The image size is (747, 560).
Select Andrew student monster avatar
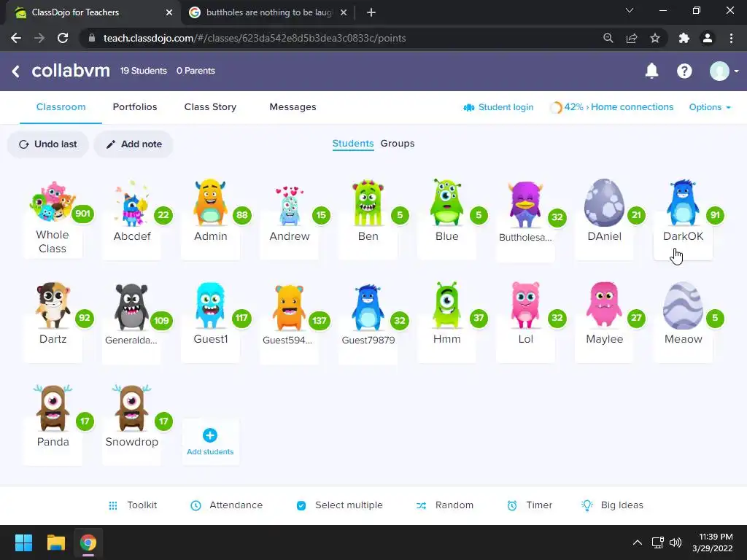coord(289,205)
